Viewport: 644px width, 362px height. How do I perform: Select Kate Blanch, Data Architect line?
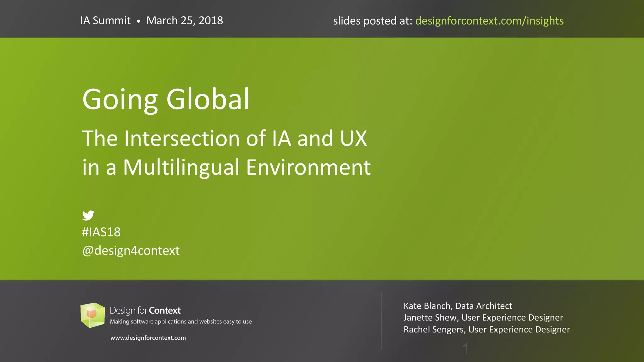pyautogui.click(x=458, y=306)
